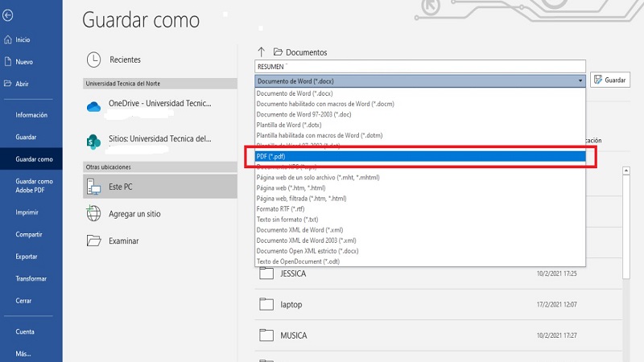Screen dimensions: 644x362
Task: Click the Documentos folder path
Action: 300,52
